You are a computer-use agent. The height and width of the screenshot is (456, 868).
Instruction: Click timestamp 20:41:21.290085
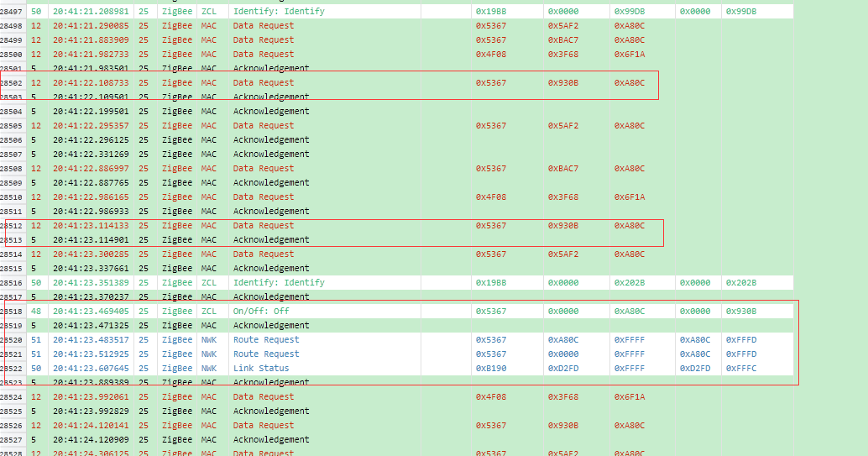tap(91, 25)
